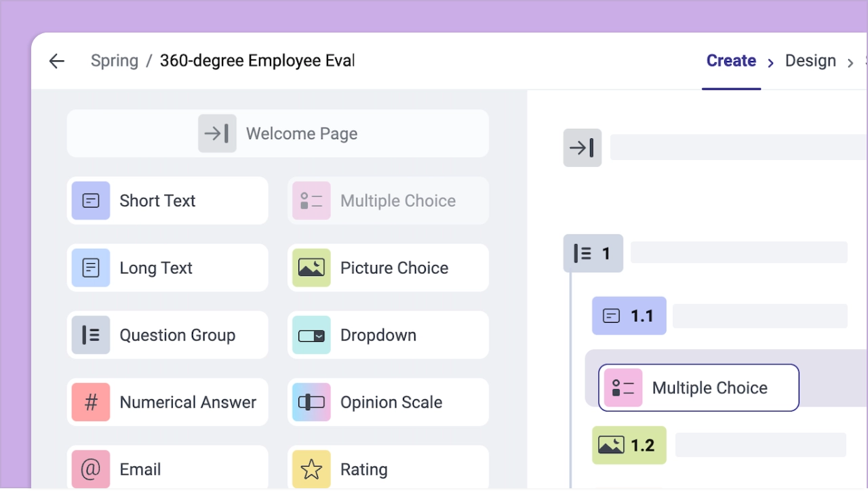Click the greyed Multiple Choice option

(388, 201)
